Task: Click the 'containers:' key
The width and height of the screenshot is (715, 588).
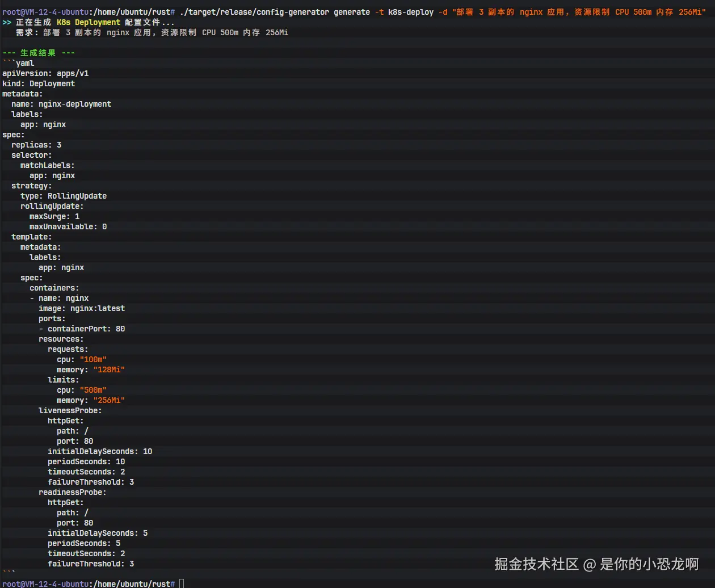Action: pos(54,288)
